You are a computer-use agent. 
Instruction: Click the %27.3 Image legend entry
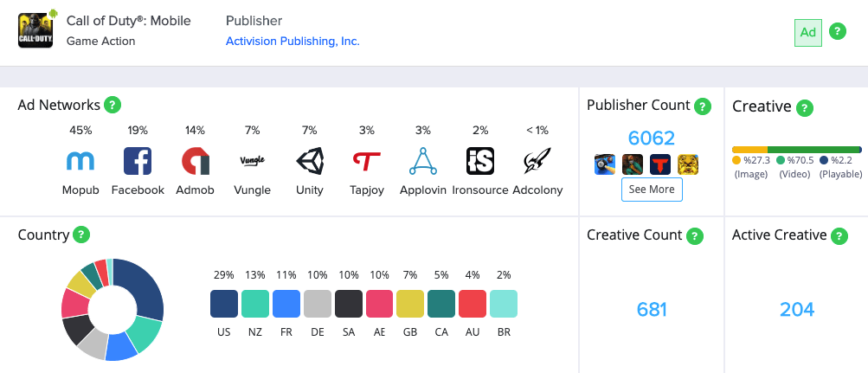pyautogui.click(x=750, y=167)
